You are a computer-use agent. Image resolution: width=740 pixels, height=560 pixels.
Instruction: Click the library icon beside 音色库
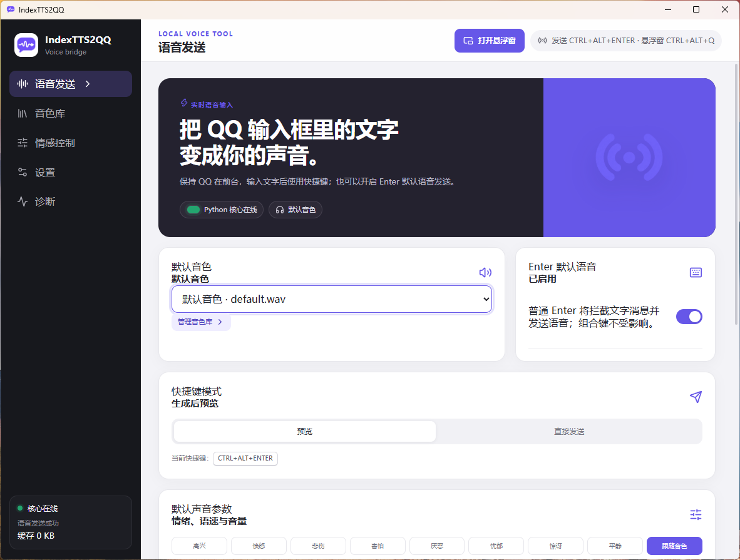click(22, 113)
